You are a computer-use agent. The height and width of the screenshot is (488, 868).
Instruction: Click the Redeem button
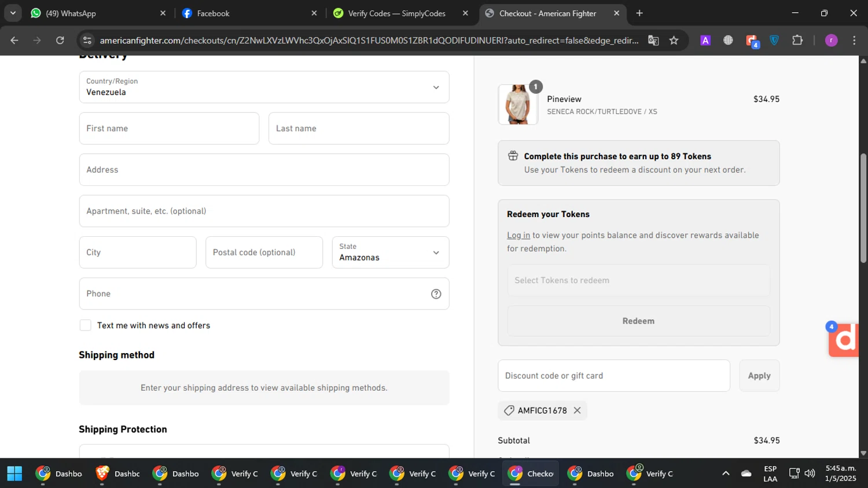click(638, 321)
